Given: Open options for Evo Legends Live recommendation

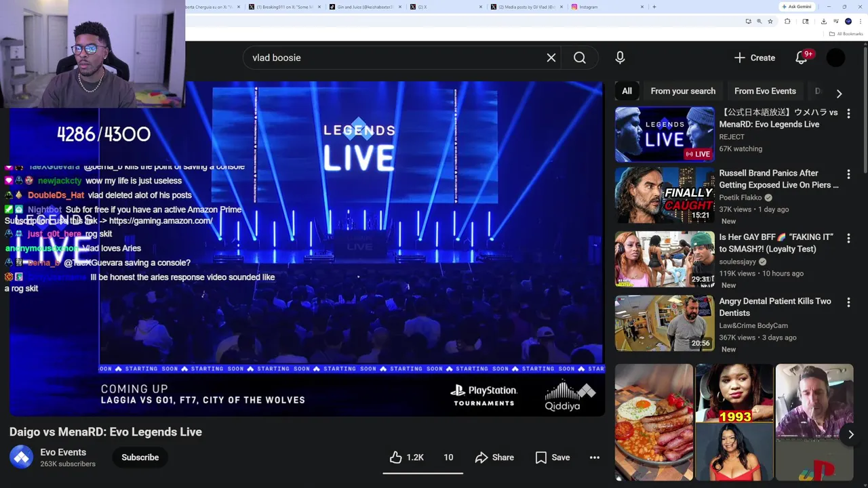Looking at the screenshot, I should [x=848, y=114].
